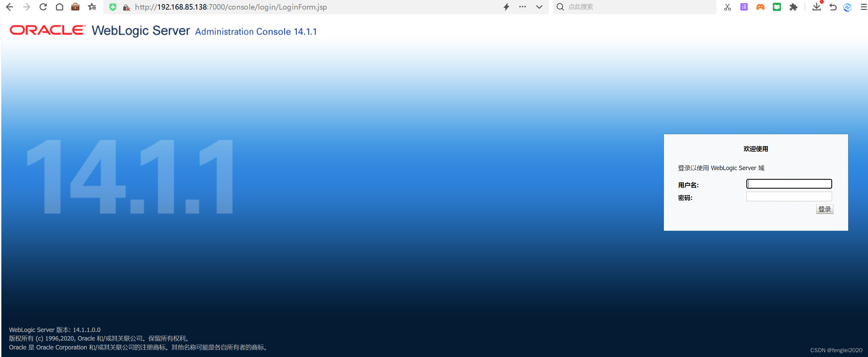
Task: Open the downloads icon with red badge
Action: [816, 7]
